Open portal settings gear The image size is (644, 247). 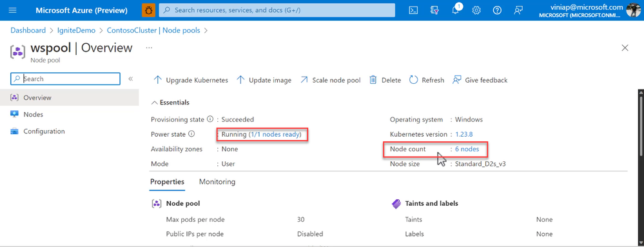476,10
